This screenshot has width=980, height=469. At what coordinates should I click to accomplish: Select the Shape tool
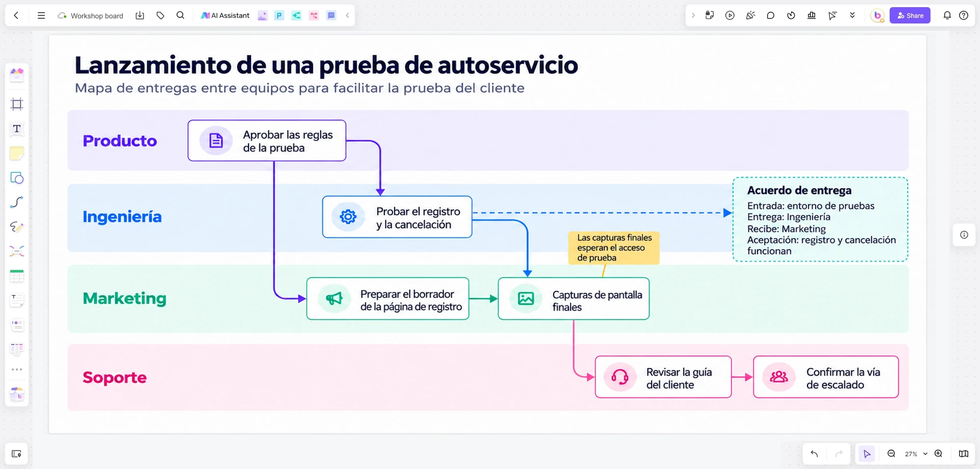(17, 178)
